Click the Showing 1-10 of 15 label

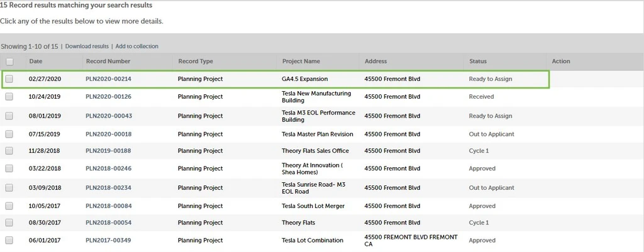(29, 47)
